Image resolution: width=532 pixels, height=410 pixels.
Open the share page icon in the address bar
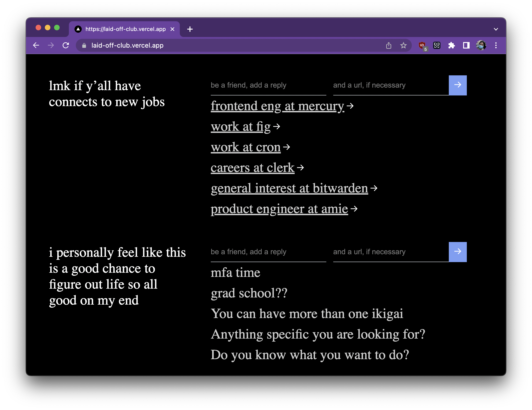pyautogui.click(x=388, y=45)
